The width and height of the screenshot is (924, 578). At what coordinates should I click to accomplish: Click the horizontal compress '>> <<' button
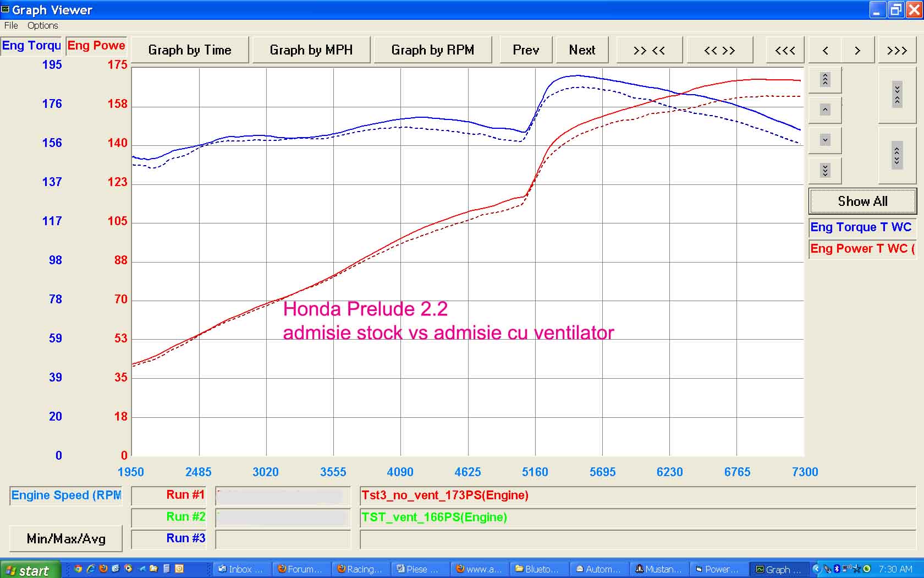[x=649, y=51]
